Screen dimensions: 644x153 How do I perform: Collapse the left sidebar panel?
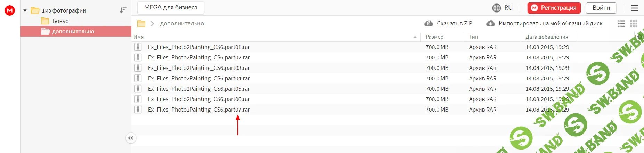click(x=131, y=138)
